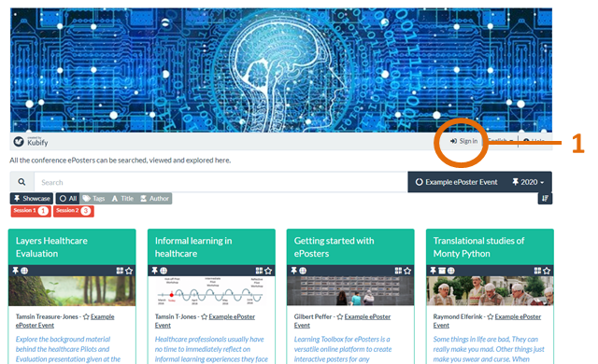Image resolution: width=598 pixels, height=364 pixels.
Task: Open the 2020 year dropdown
Action: click(528, 182)
